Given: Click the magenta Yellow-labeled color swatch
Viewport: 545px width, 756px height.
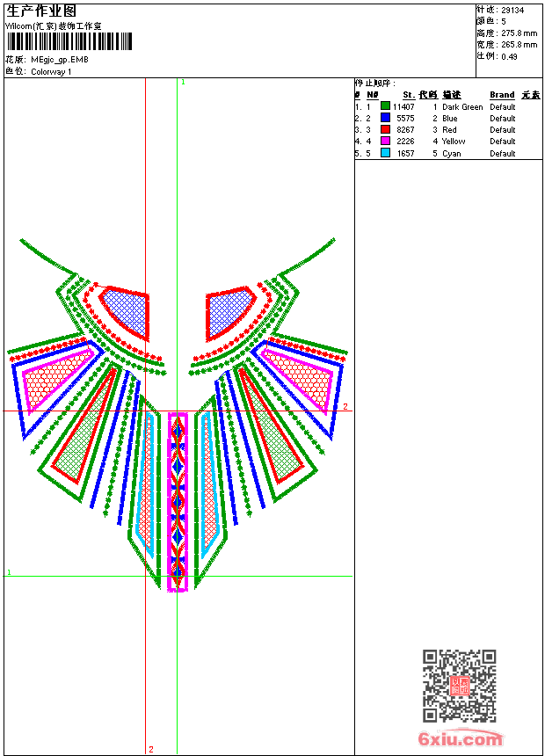Looking at the screenshot, I should pyautogui.click(x=385, y=141).
